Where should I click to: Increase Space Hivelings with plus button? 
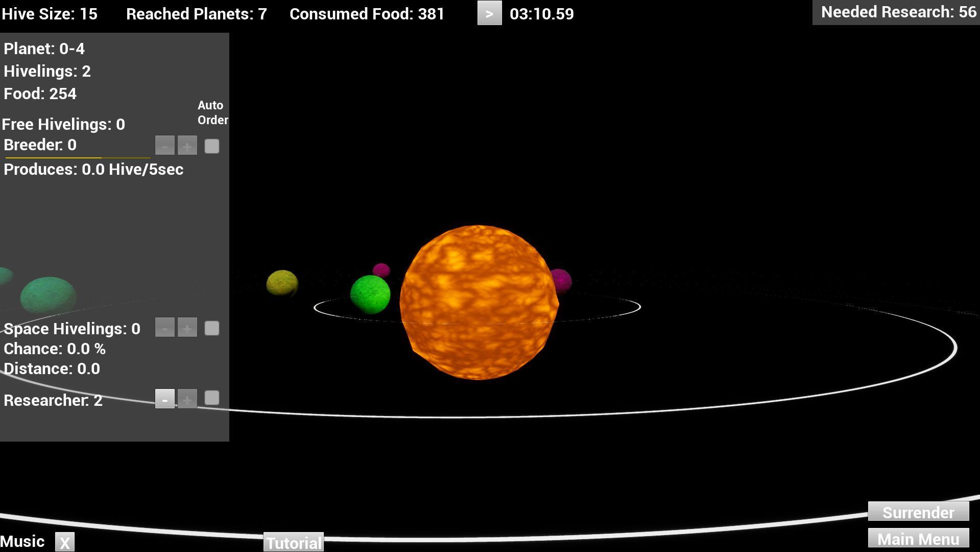click(187, 328)
